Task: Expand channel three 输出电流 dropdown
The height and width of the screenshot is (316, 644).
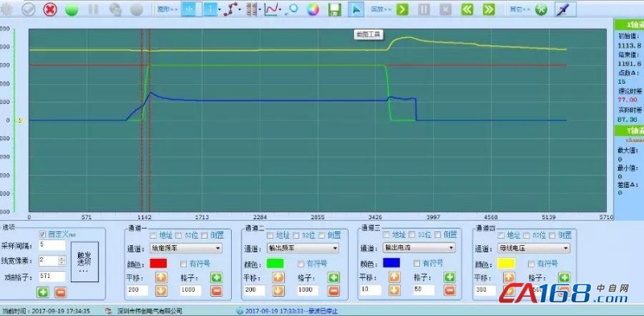Action: (419, 247)
